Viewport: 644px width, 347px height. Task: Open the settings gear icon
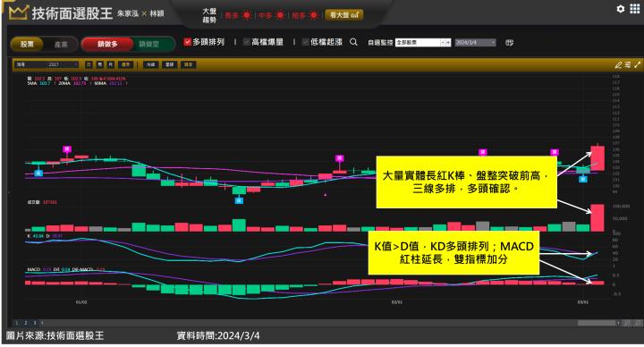(x=620, y=9)
